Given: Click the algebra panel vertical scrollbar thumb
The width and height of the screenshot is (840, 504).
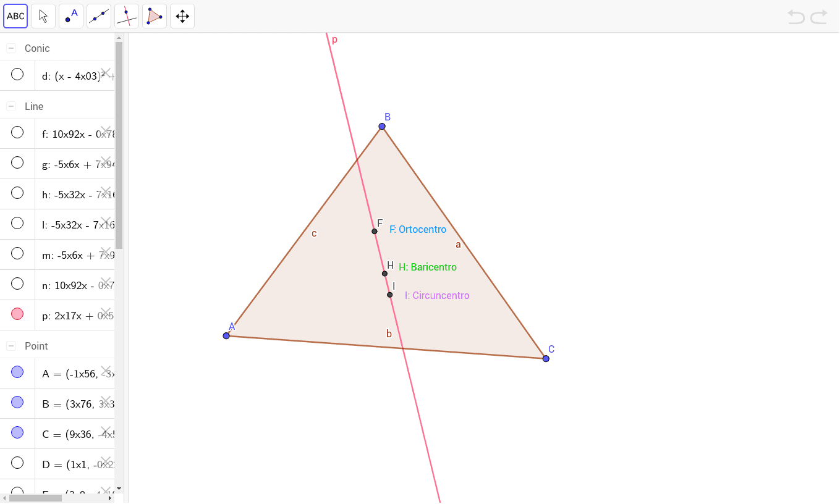Looking at the screenshot, I should [x=119, y=145].
